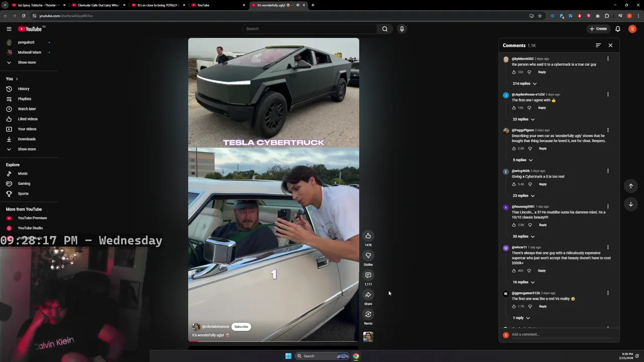
Task: Open a new browser tab
Action: [x=312, y=5]
